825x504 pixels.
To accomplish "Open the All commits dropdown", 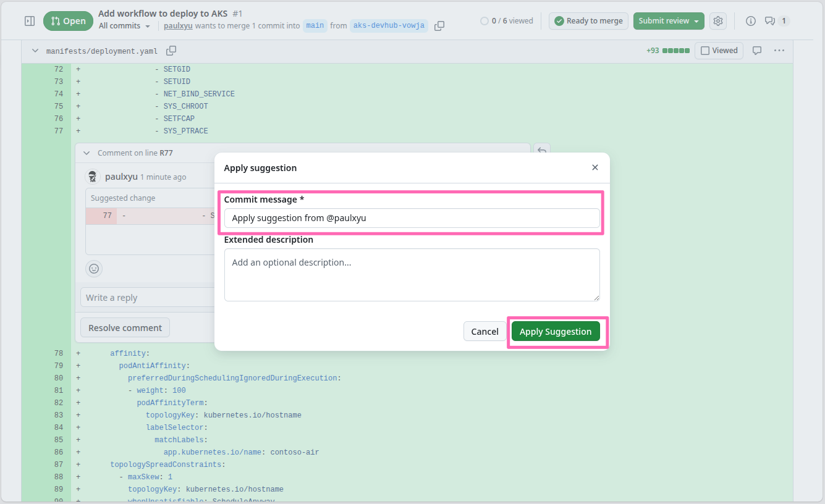I will click(124, 26).
